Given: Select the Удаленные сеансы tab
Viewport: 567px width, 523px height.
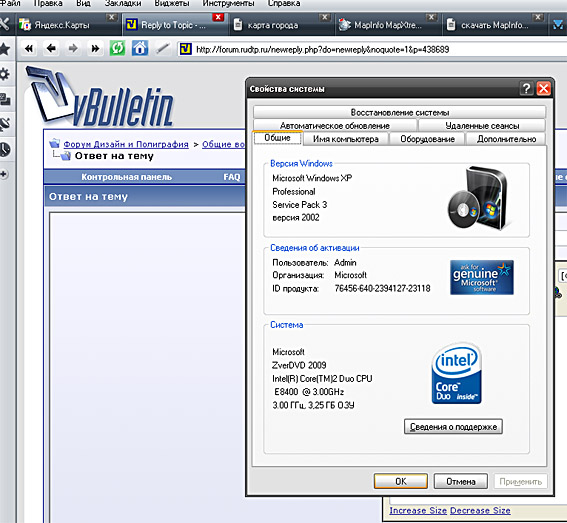Looking at the screenshot, I should [482, 126].
